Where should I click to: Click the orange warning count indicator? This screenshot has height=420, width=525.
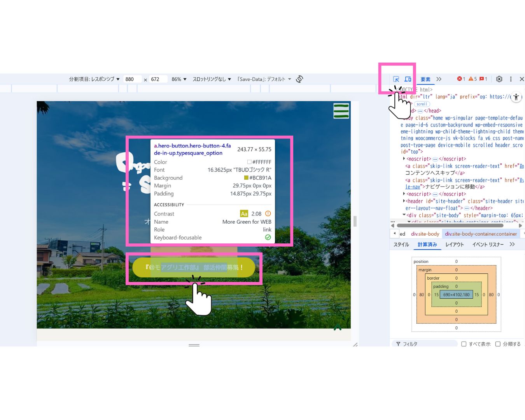point(472,79)
